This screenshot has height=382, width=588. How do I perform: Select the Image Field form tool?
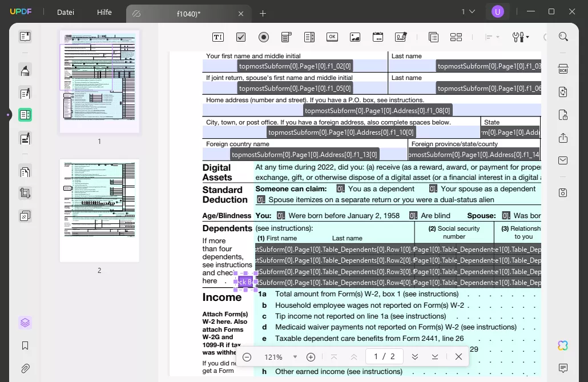[x=355, y=37]
